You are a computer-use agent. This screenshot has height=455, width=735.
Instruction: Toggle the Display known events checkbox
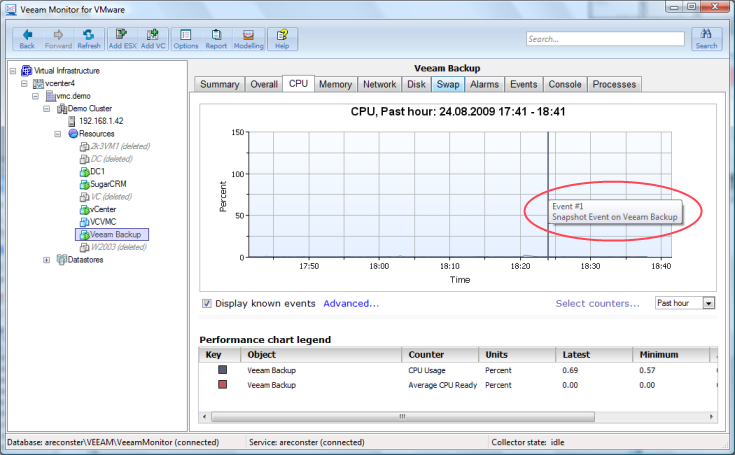point(207,303)
